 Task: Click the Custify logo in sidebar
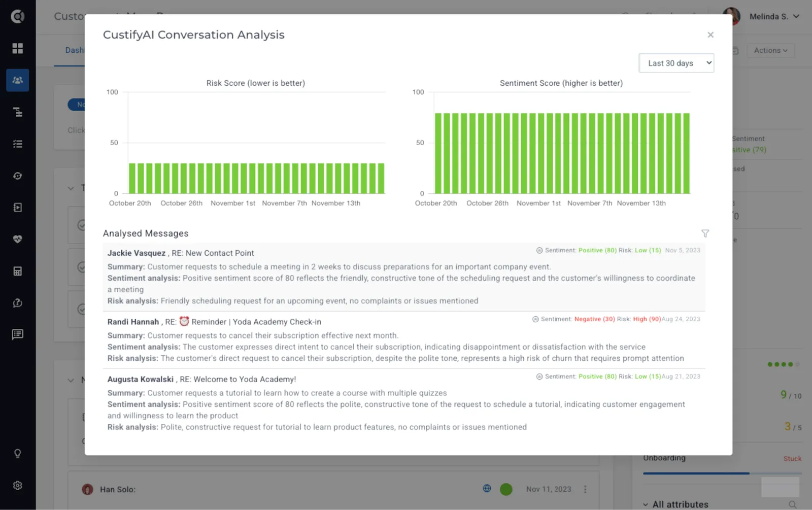[x=18, y=17]
